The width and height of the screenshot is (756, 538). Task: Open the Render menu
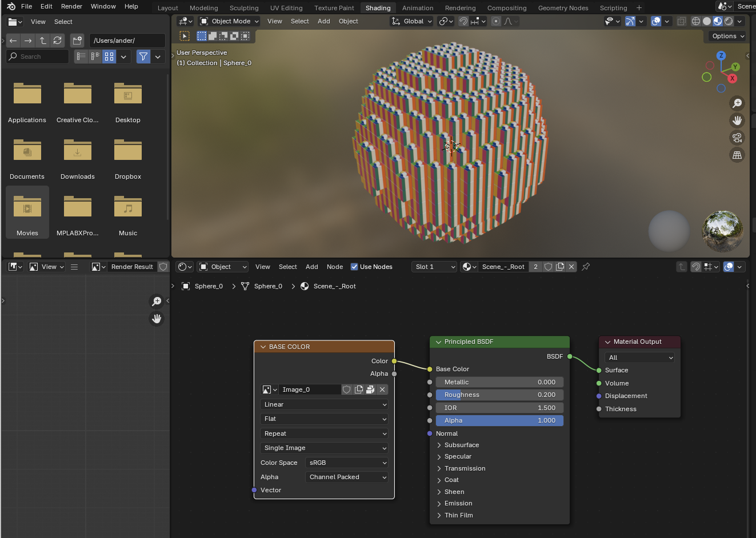point(71,6)
